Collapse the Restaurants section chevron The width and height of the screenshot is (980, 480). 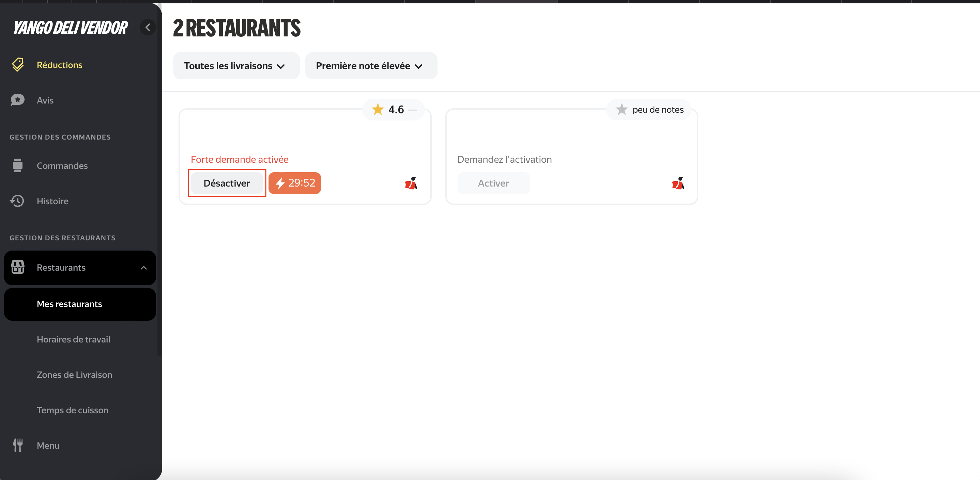(144, 268)
